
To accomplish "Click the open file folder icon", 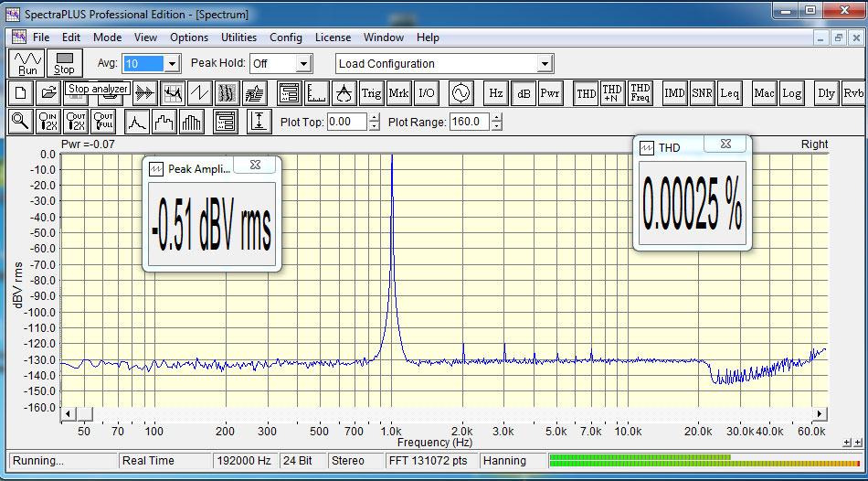I will coord(49,92).
